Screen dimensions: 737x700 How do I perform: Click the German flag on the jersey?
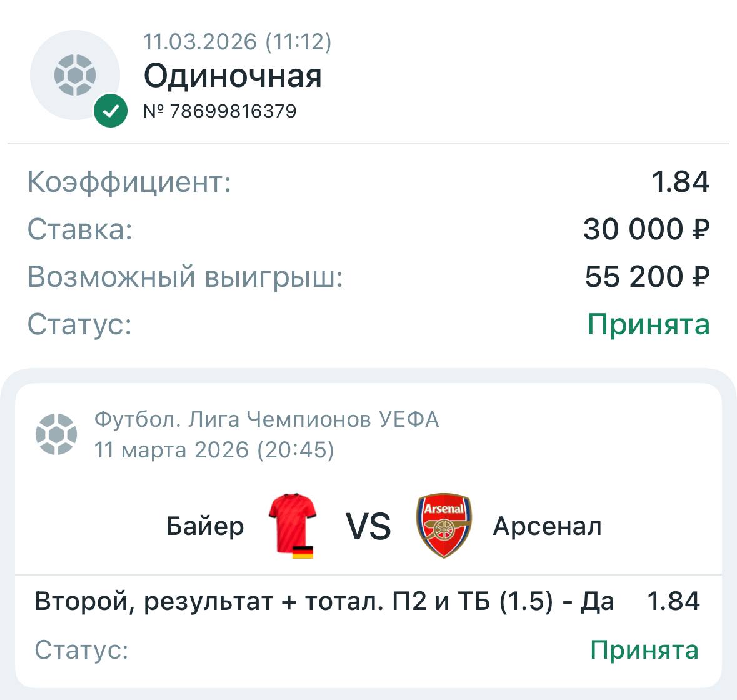pos(303,552)
